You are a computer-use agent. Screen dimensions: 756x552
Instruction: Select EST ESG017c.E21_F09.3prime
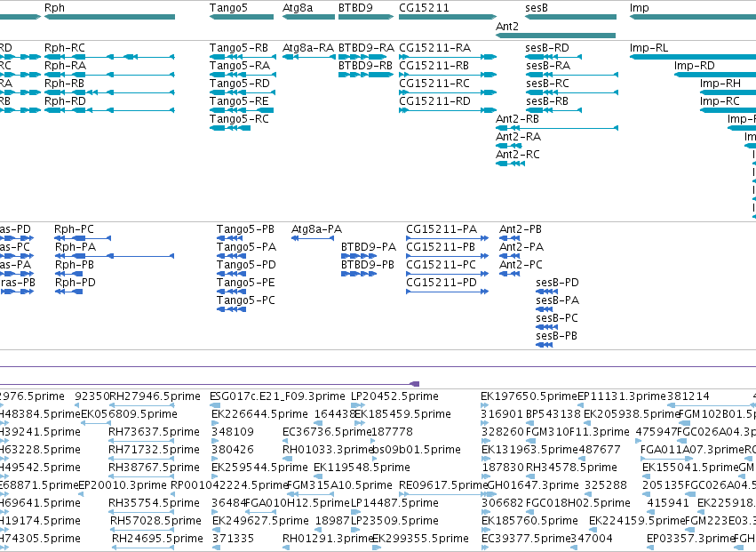coord(277,396)
